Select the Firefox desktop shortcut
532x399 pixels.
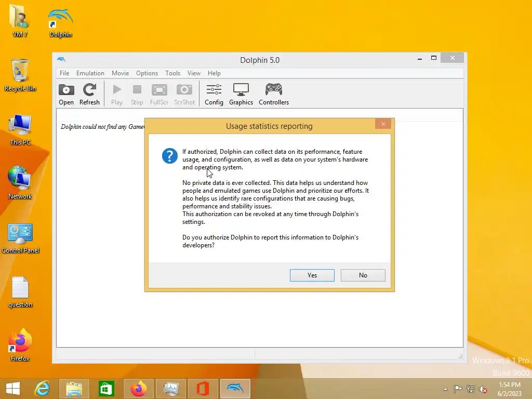20,345
